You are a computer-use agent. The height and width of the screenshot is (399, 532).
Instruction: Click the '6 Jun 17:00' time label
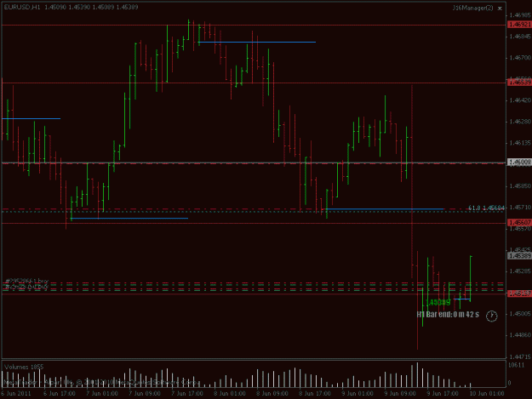60,394
